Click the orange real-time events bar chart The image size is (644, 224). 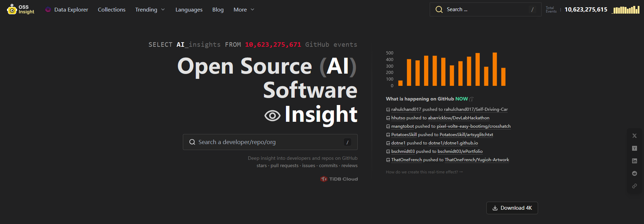(x=446, y=69)
